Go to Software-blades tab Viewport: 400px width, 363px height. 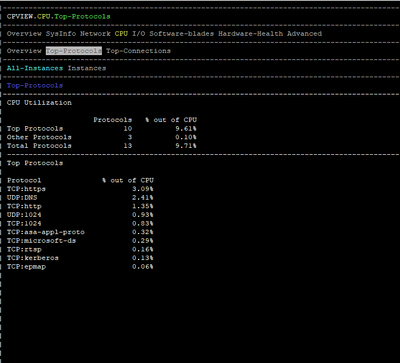(x=182, y=34)
